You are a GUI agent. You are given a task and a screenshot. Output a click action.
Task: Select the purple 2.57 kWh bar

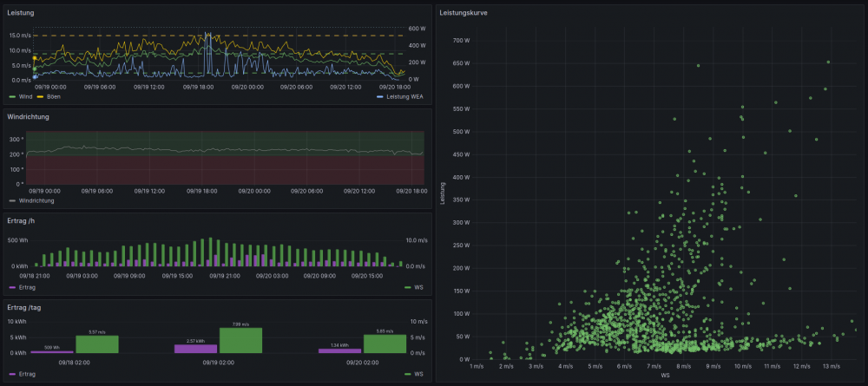click(x=196, y=349)
